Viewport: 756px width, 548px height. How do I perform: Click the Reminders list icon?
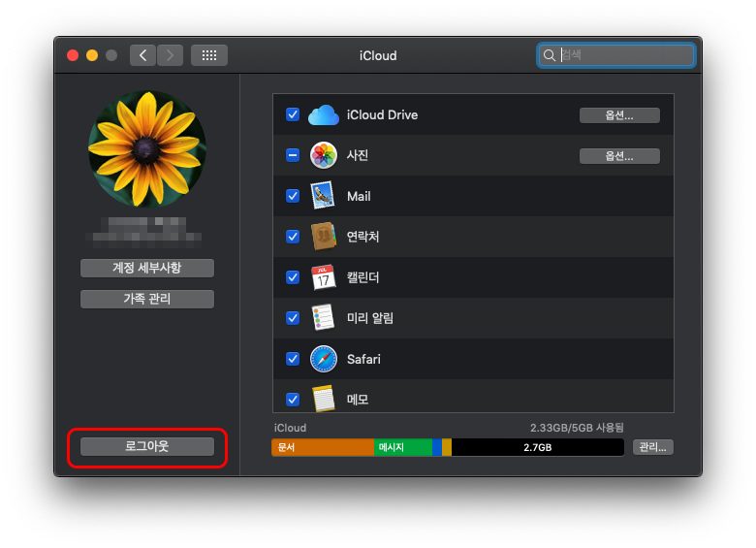click(323, 317)
